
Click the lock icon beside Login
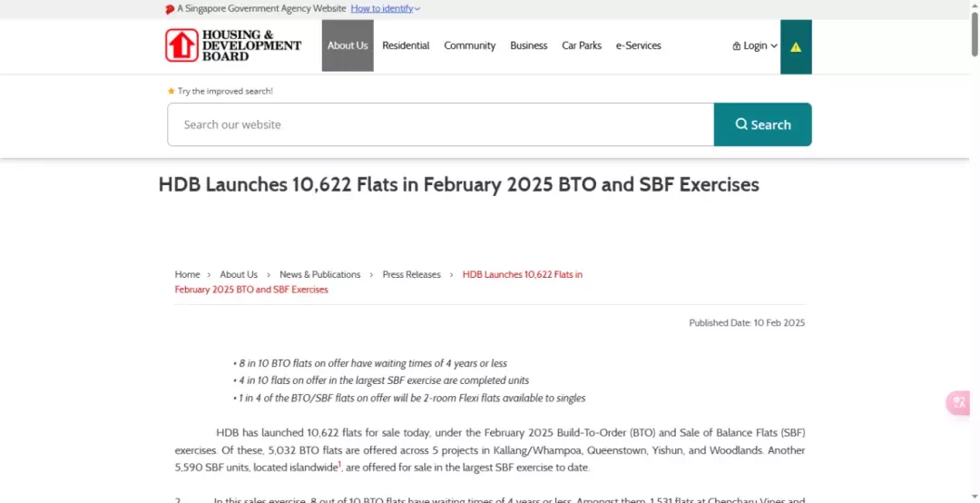[736, 45]
